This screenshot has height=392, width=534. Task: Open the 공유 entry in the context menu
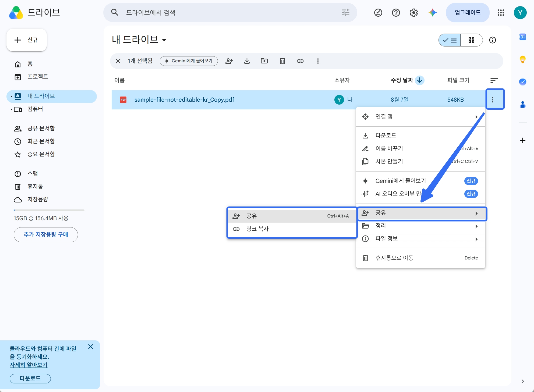point(422,213)
